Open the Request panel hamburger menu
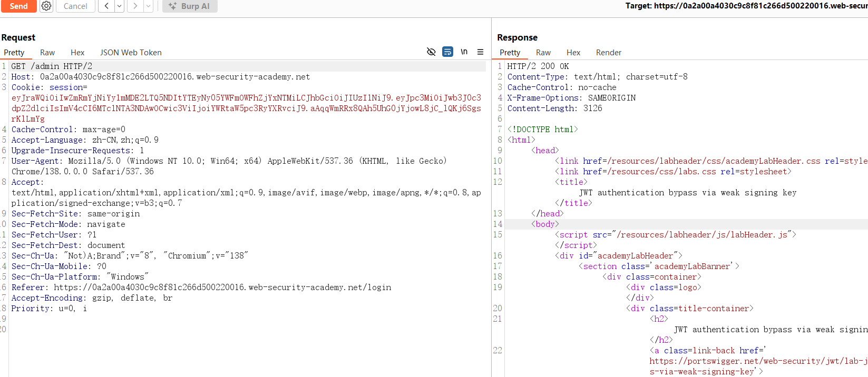Screen dimensions: 868x377 480,52
